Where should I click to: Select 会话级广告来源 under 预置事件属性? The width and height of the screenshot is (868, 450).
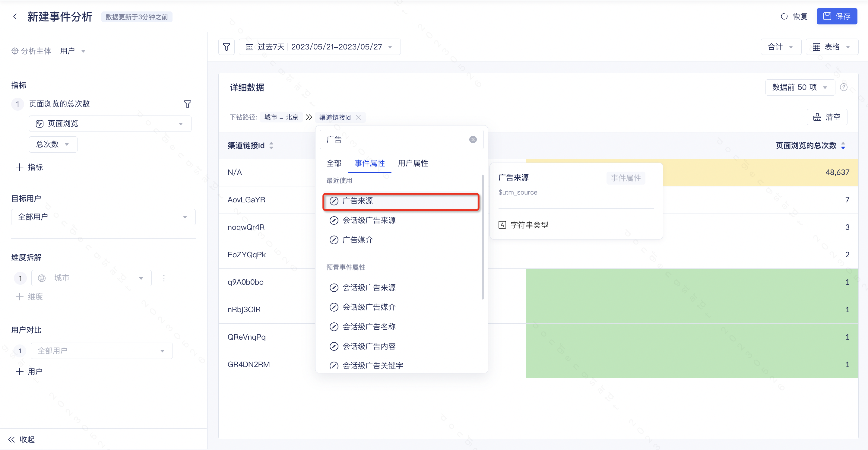401,287
